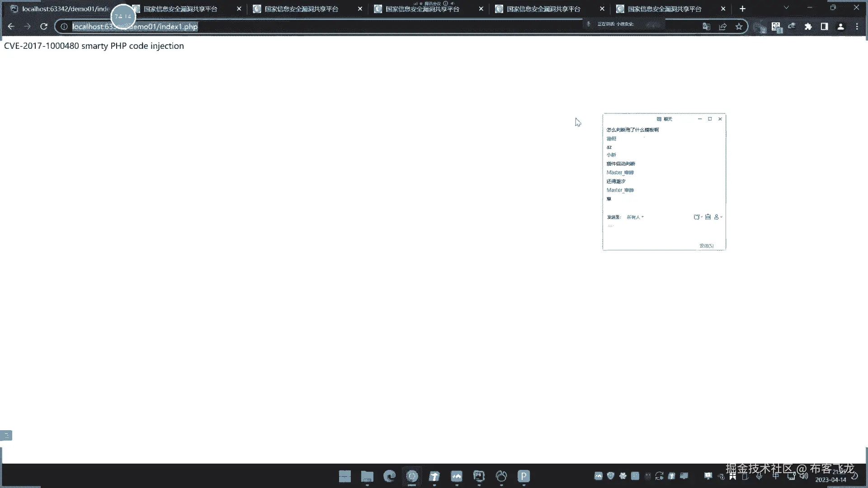Open the Chrome three-dot menu

point(857,27)
